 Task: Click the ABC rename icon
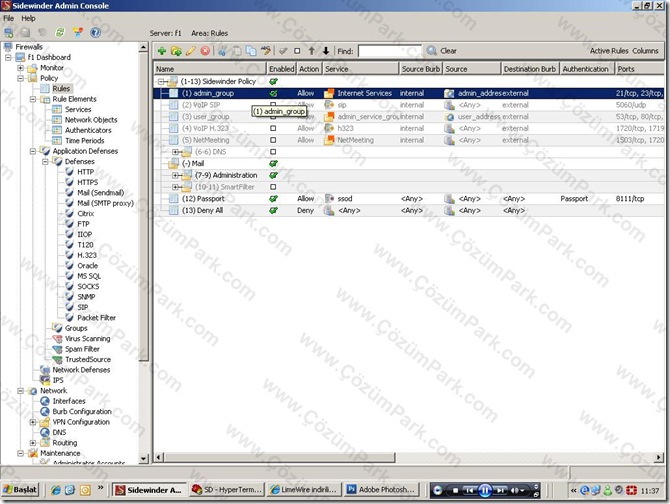pyautogui.click(x=266, y=51)
